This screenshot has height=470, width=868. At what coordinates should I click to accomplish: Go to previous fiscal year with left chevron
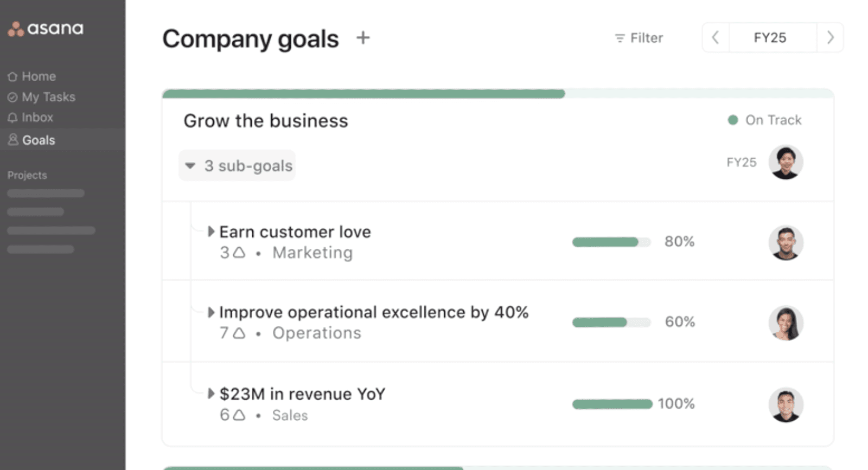click(x=716, y=37)
